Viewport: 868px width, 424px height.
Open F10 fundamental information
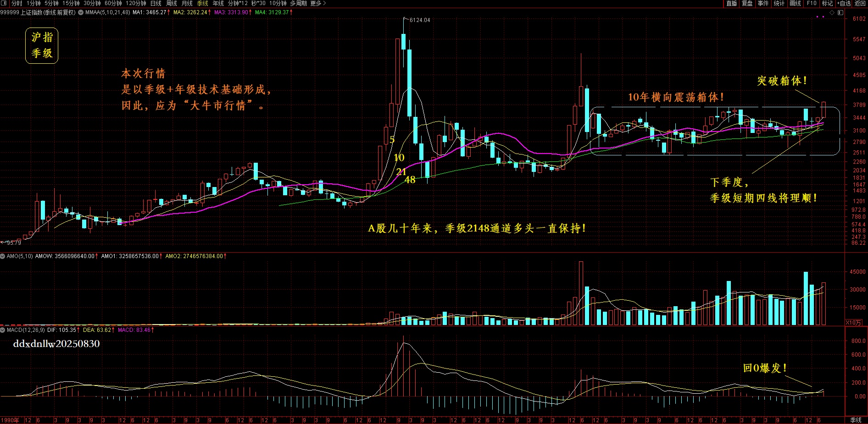point(812,4)
